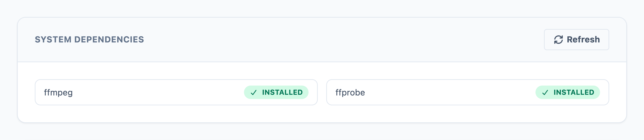The width and height of the screenshot is (644, 140).
Task: Click the word DEPENDENCIES in the header
Action: [x=109, y=40]
